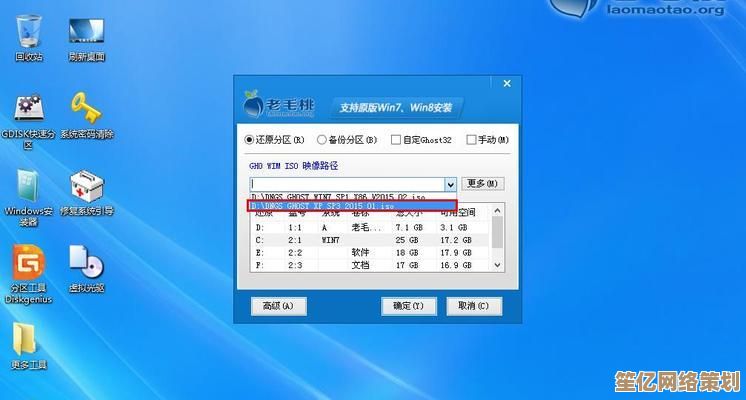Choose the DNGS GHOST XP SP3 2015 iso entry
The image size is (746, 400).
coord(353,206)
